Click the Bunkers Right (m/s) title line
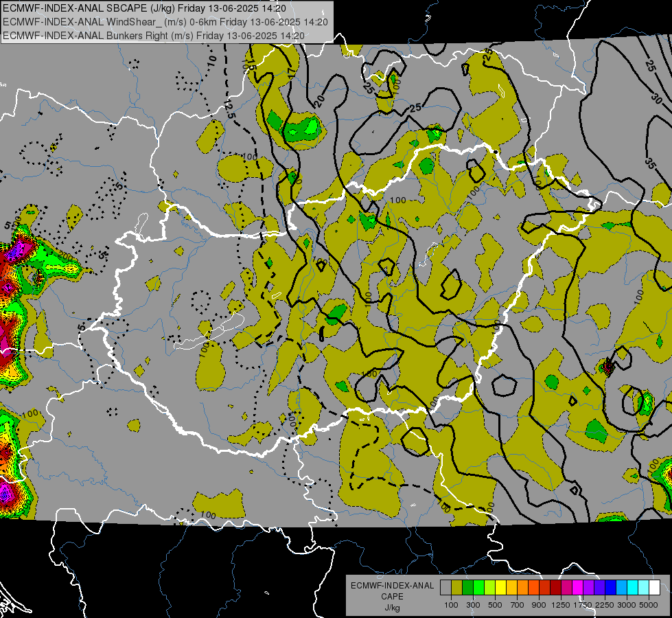Viewport: 672px width, 618px height. 154,36
